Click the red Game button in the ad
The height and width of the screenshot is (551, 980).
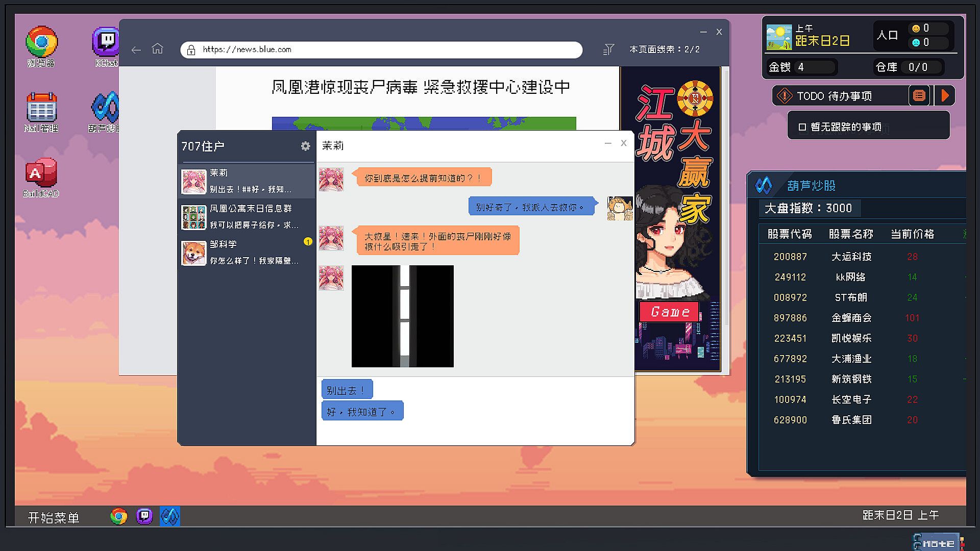(670, 311)
